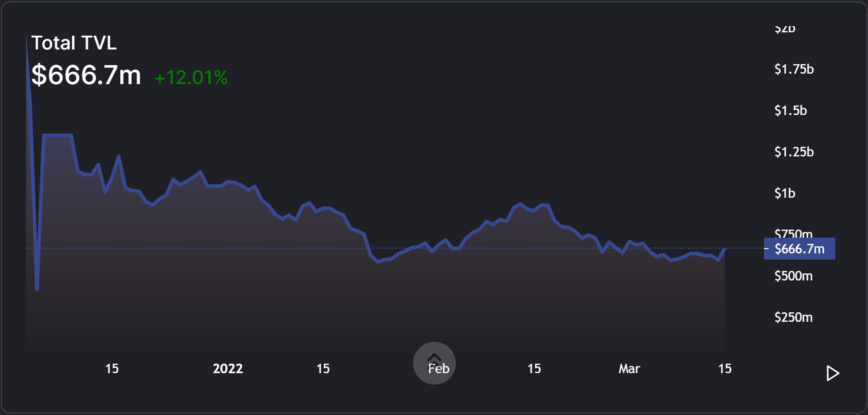
Task: Click the play triangle icon
Action: 832,373
